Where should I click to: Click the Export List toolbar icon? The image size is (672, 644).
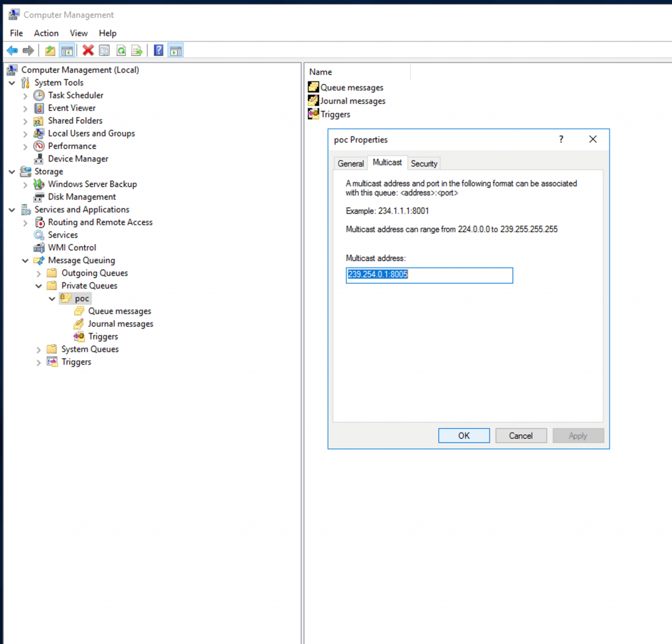pos(136,50)
